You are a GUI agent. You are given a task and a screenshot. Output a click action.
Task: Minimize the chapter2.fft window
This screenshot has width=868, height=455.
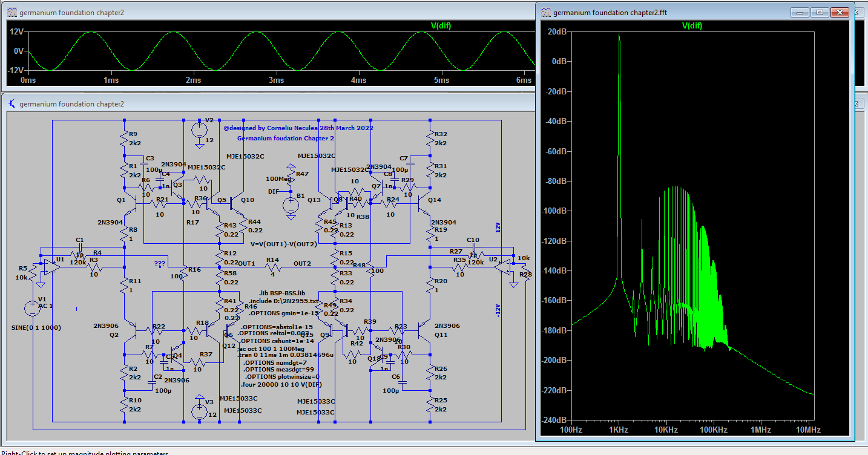coord(800,12)
